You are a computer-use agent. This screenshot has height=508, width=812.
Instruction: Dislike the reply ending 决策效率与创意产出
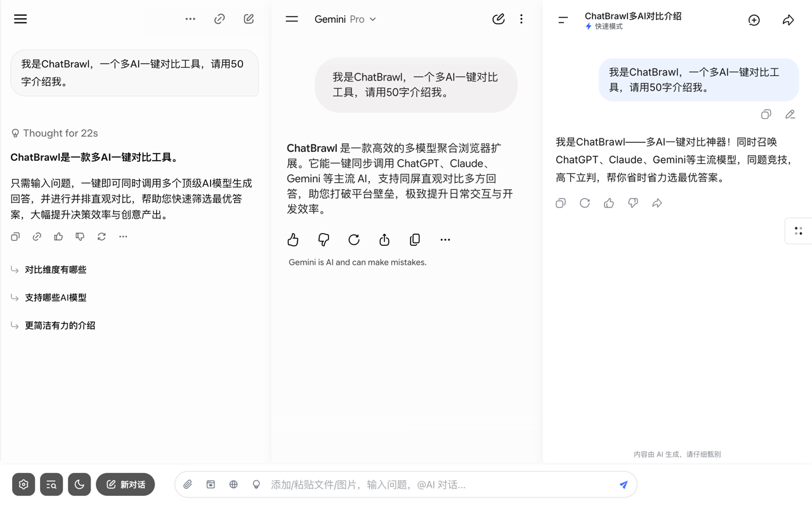pos(80,237)
